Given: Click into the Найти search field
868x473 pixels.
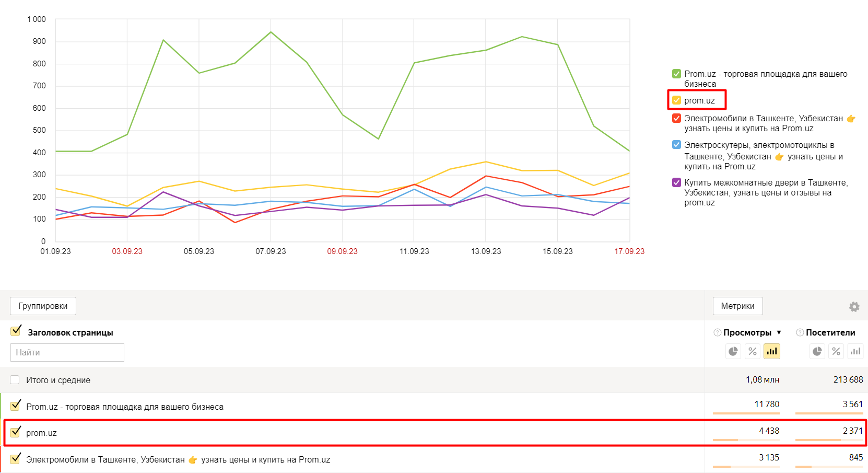Looking at the screenshot, I should pyautogui.click(x=67, y=352).
